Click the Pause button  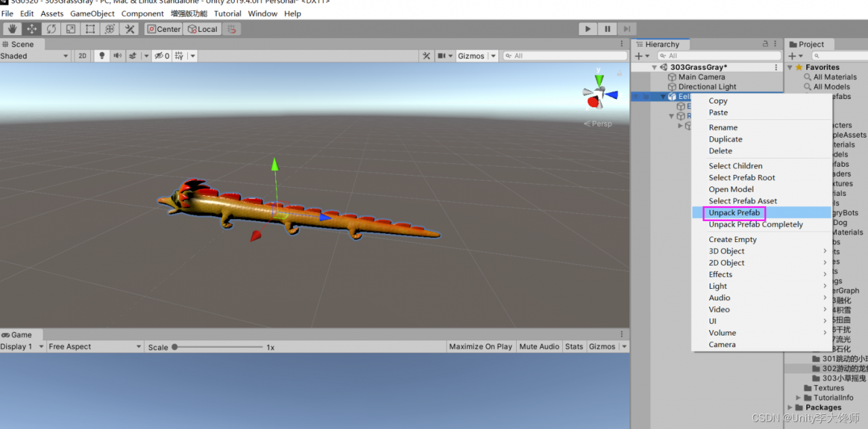click(608, 29)
